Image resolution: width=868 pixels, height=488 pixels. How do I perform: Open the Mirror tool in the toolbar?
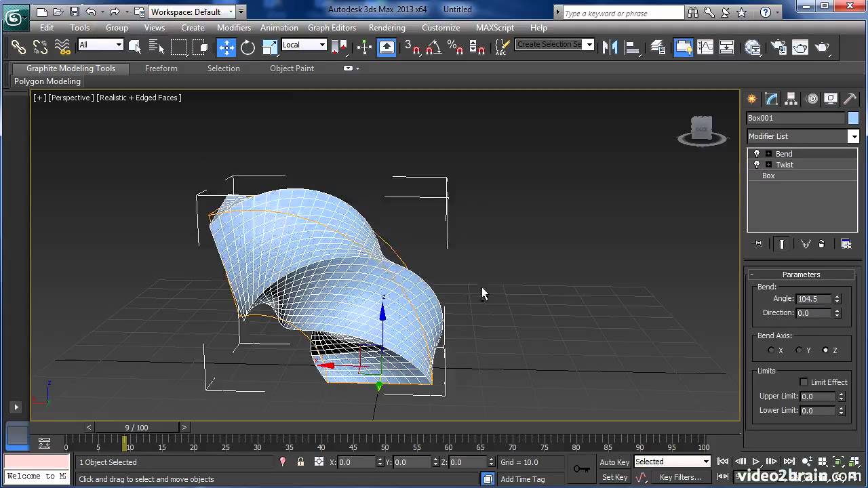(610, 47)
